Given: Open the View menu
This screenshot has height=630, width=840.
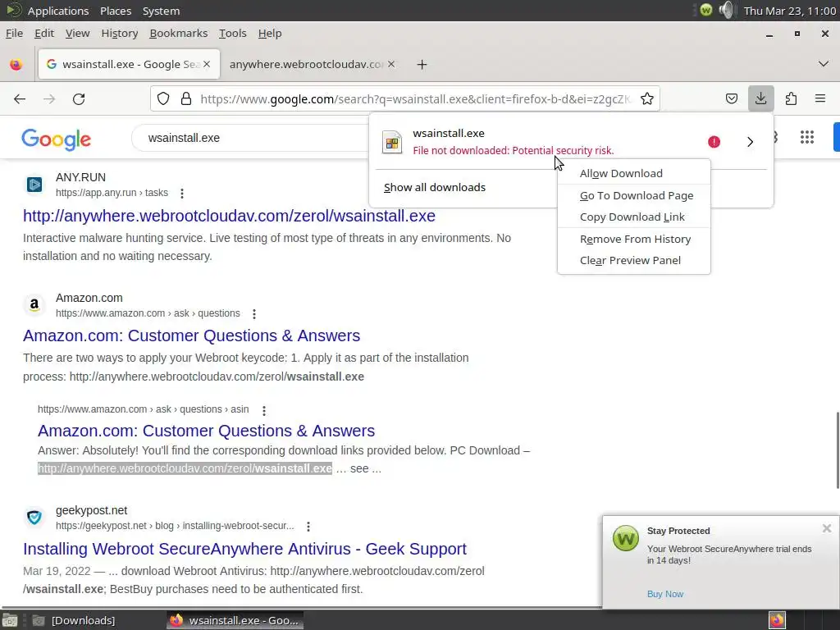Looking at the screenshot, I should click(78, 33).
